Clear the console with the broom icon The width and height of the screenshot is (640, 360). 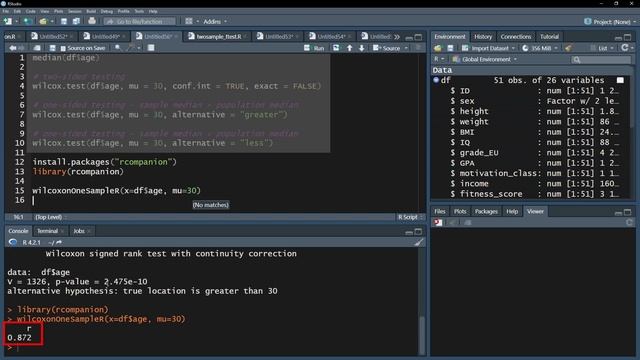418,242
